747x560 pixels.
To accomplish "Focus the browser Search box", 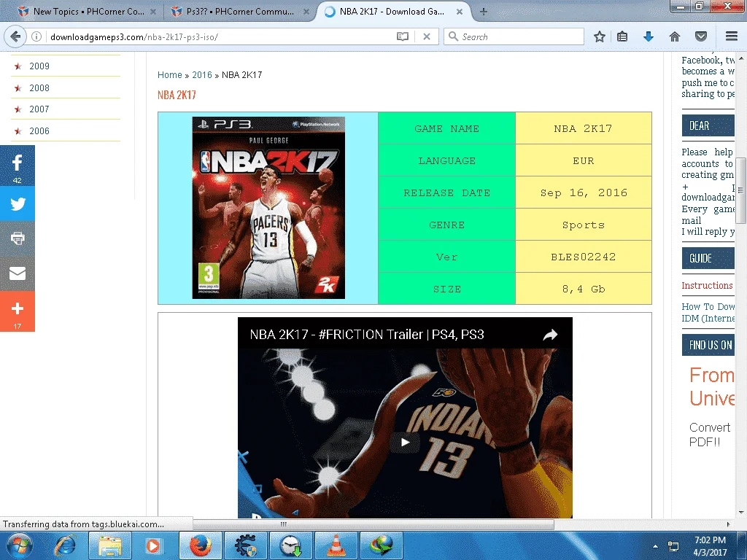I will coord(514,36).
